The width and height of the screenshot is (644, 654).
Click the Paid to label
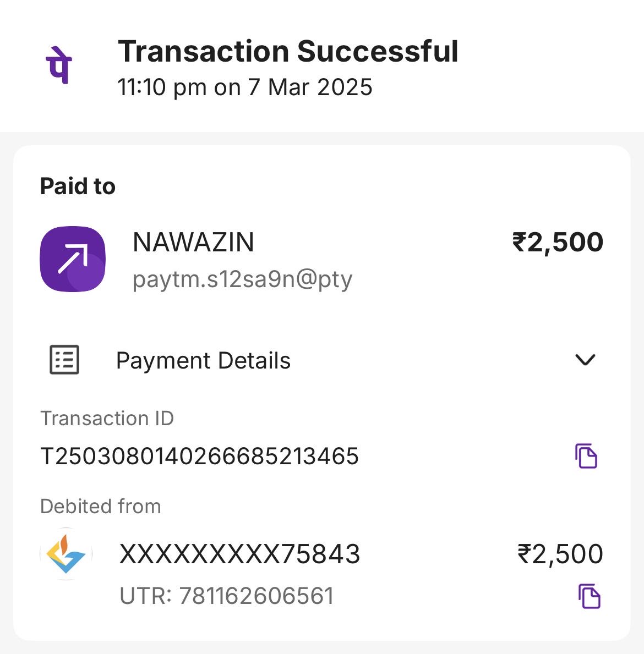pyautogui.click(x=78, y=186)
